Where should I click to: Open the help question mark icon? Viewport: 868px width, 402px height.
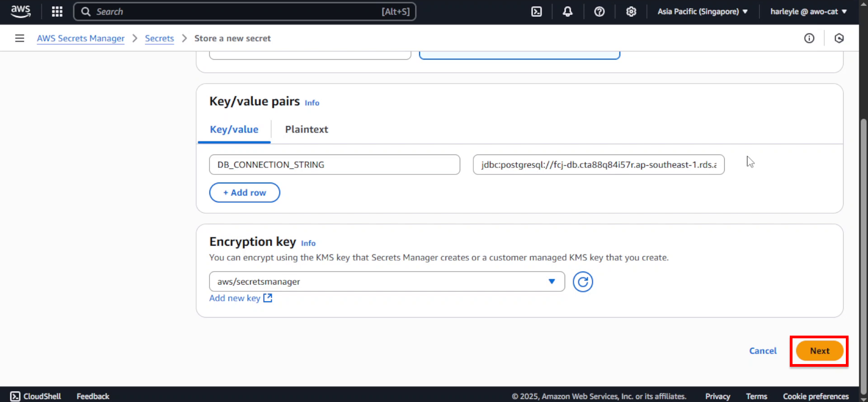(599, 11)
